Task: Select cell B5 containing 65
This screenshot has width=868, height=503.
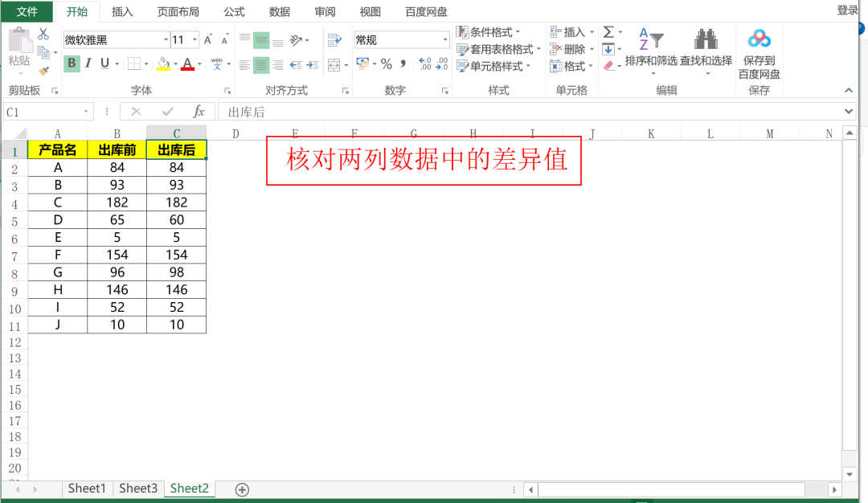Action: (117, 220)
